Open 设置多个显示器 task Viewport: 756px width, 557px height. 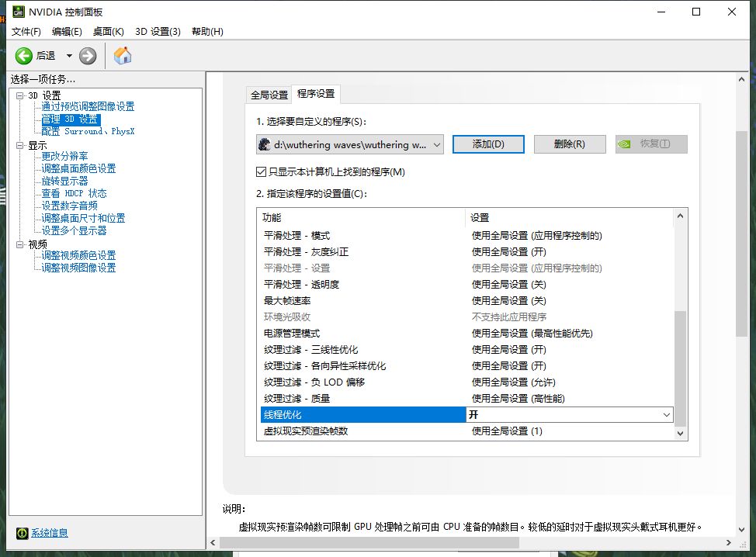click(x=74, y=231)
